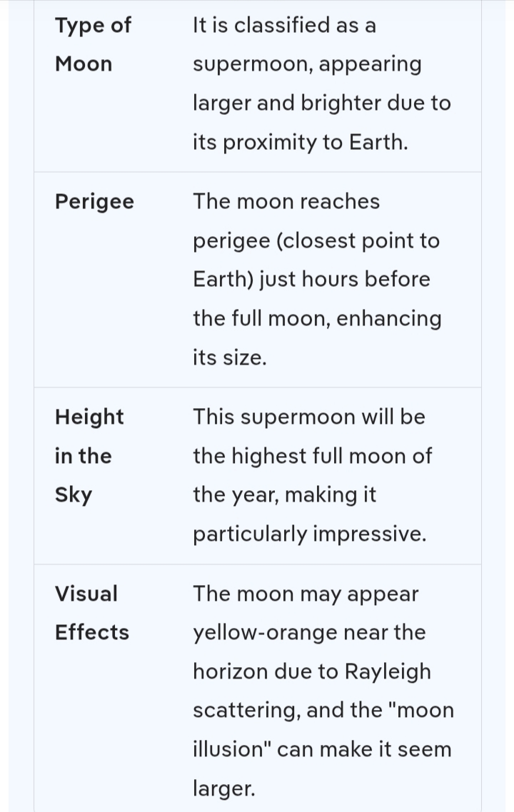
Task: Click the "Type of Moon" row label
Action: tap(93, 44)
